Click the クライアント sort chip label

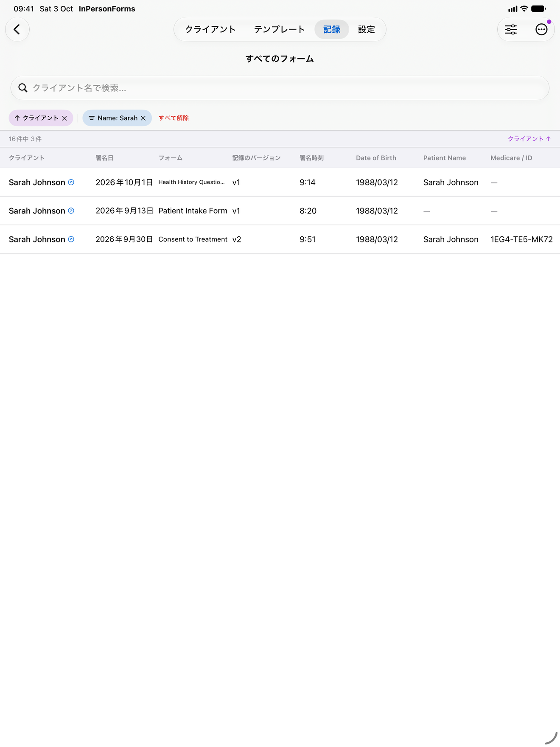pos(40,118)
